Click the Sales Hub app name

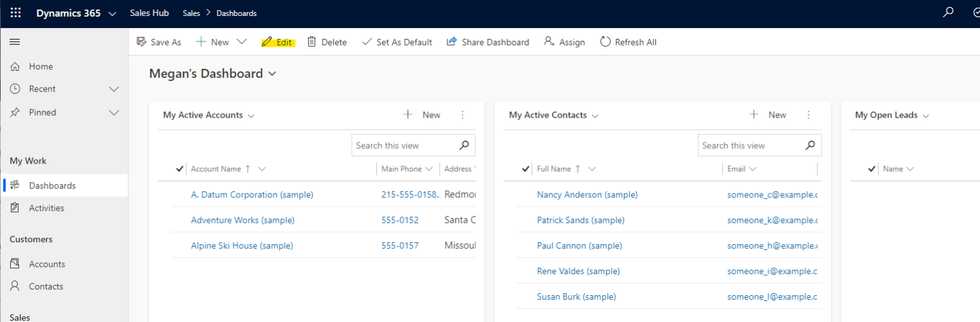point(149,13)
